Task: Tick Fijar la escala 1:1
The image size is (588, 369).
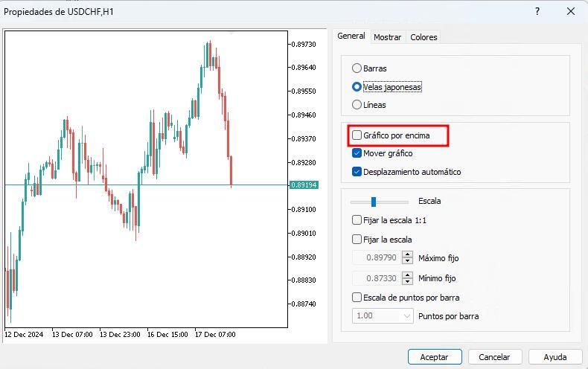Action: tap(357, 220)
